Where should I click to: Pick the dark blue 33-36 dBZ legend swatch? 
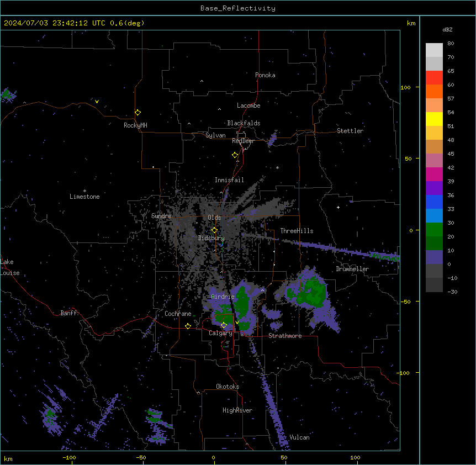(434, 202)
